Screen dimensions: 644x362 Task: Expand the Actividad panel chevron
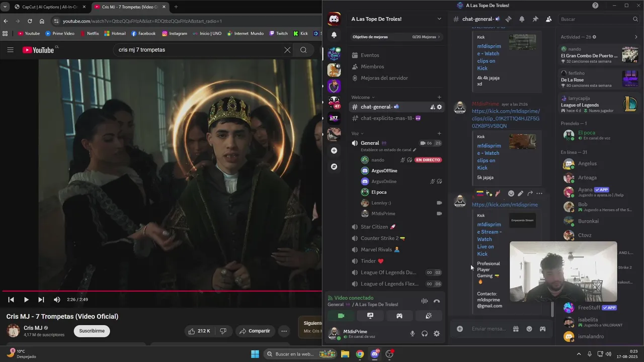(636, 37)
